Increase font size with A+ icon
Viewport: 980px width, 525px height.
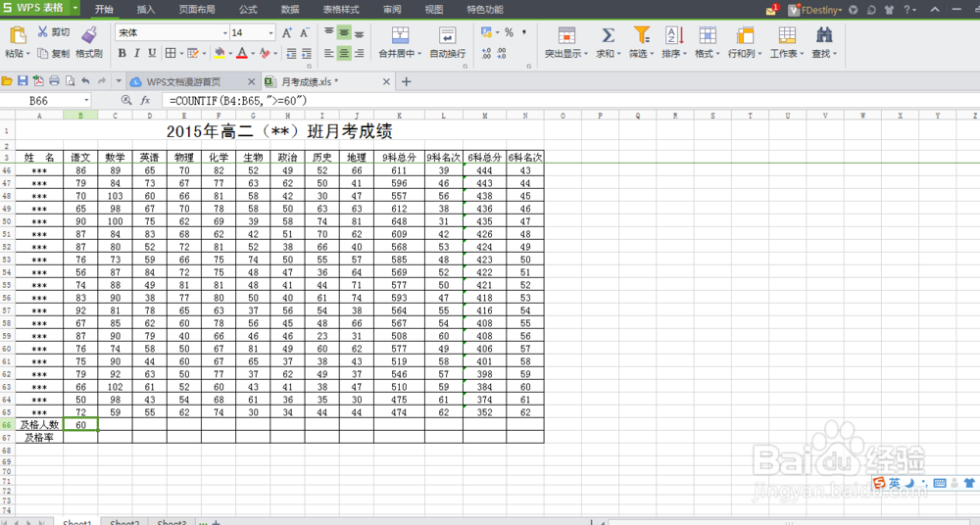[x=287, y=33]
